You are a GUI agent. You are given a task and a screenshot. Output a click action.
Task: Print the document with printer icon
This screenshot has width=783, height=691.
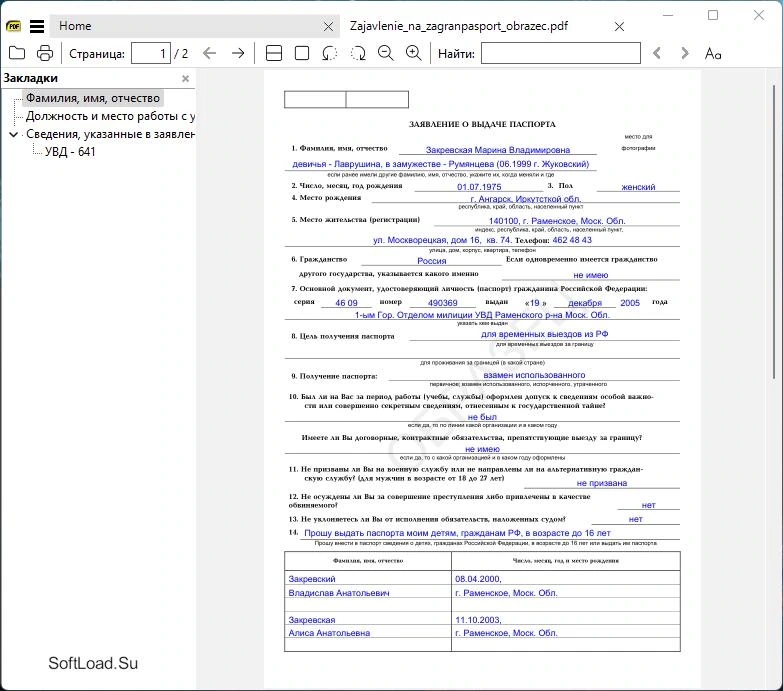(45, 53)
